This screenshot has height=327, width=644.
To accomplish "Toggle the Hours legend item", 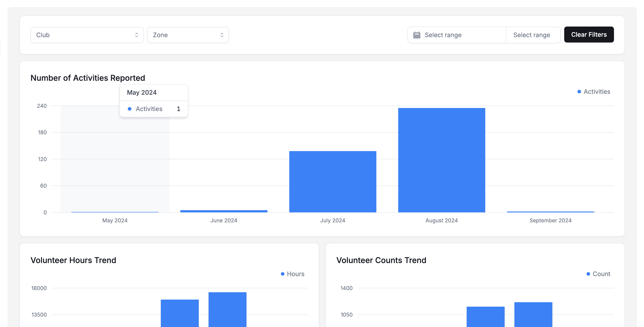I will [x=295, y=274].
